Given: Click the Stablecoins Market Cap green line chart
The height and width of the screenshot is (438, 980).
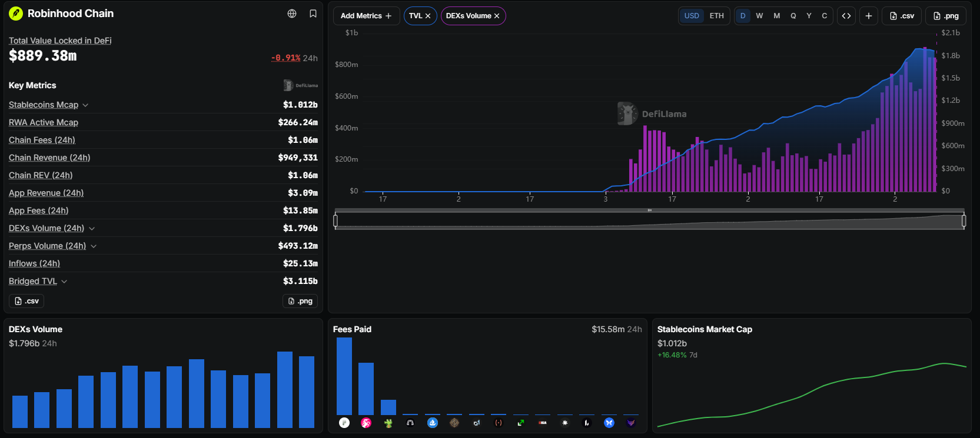Looking at the screenshot, I should [812, 394].
